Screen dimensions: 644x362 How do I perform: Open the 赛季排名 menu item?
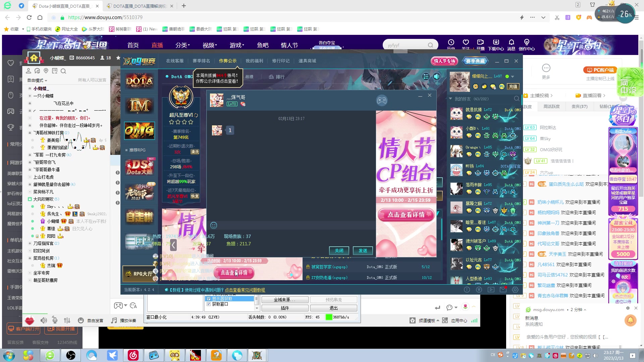[201, 61]
